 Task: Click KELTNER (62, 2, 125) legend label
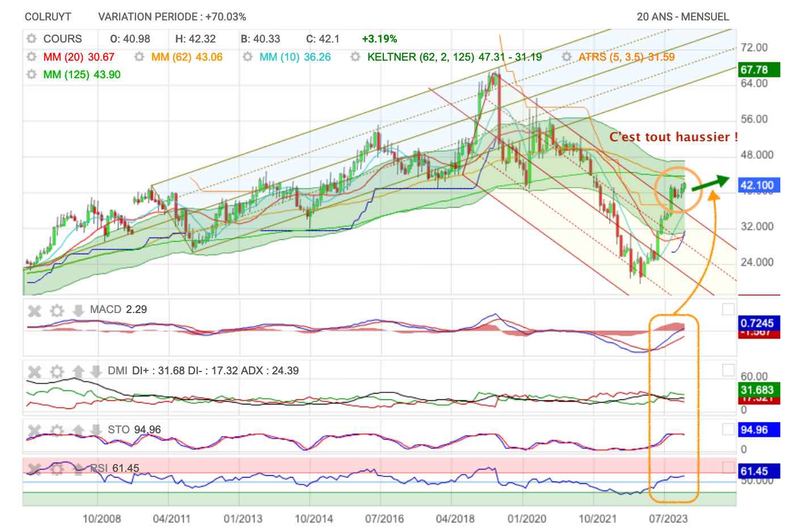pos(454,57)
